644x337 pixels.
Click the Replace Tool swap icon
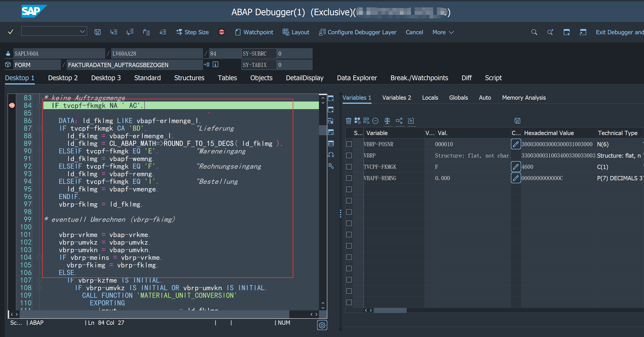click(331, 121)
